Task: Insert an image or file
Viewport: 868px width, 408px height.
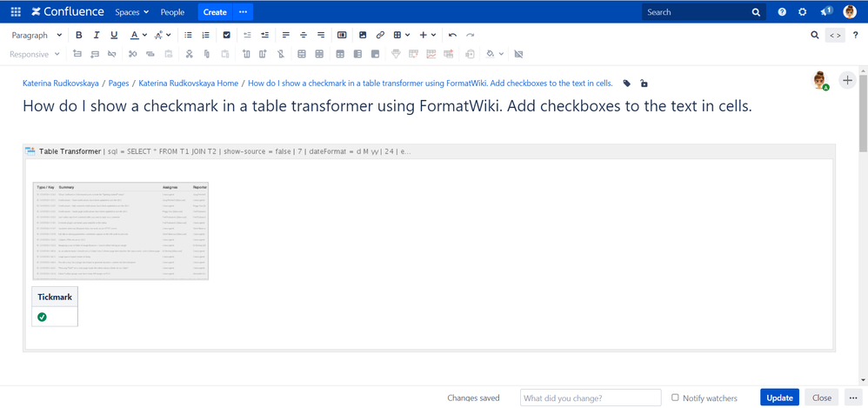Action: pyautogui.click(x=363, y=35)
